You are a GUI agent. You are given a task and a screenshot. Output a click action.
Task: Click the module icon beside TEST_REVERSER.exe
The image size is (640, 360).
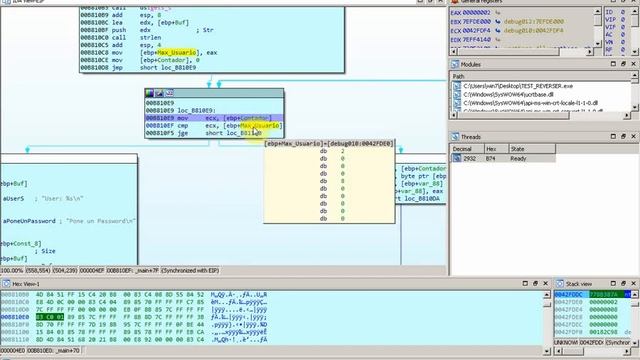tap(457, 86)
